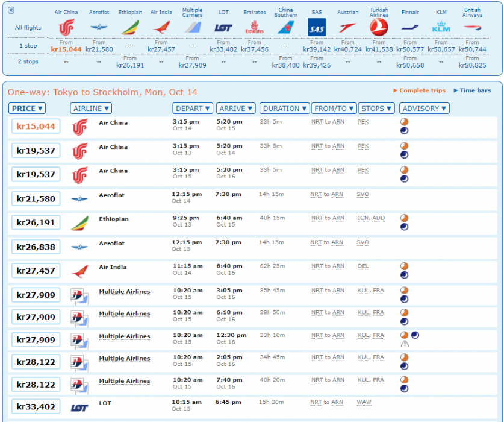Click the Turkish Airlines logo in matrix header

tap(379, 27)
